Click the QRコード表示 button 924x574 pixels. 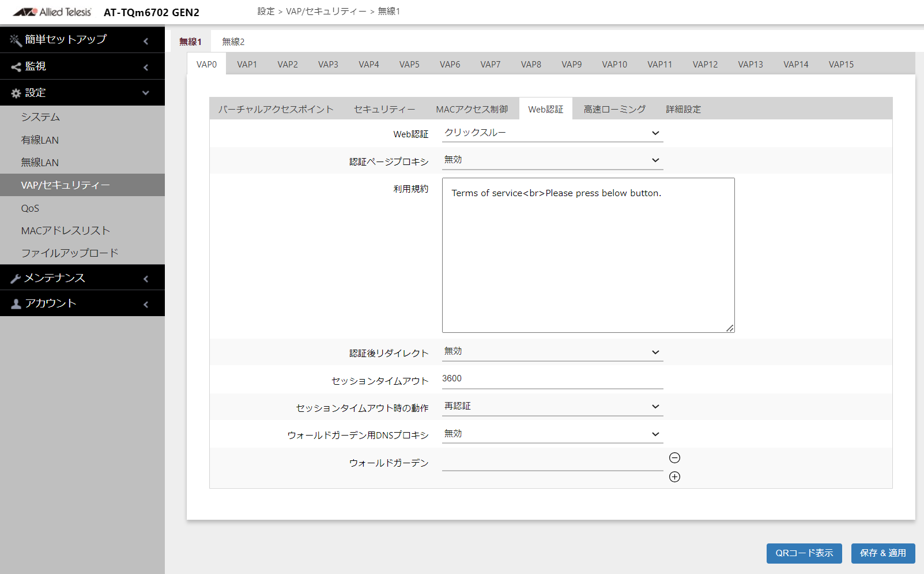804,553
